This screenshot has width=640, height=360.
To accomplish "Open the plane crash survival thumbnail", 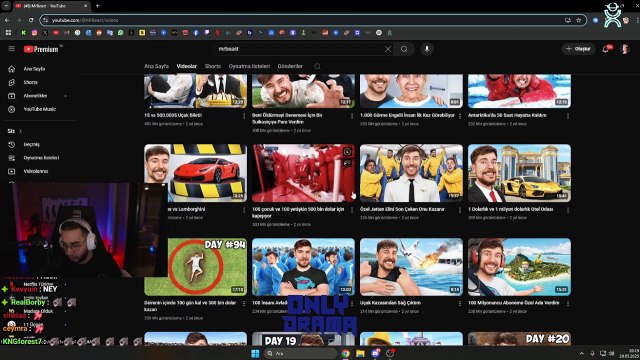I will pos(411,267).
